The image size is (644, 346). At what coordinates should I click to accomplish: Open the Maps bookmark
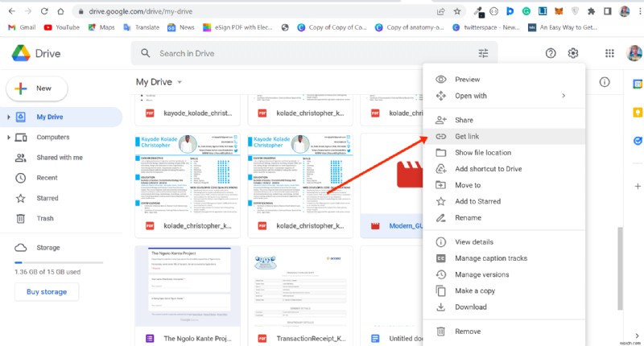(x=101, y=27)
